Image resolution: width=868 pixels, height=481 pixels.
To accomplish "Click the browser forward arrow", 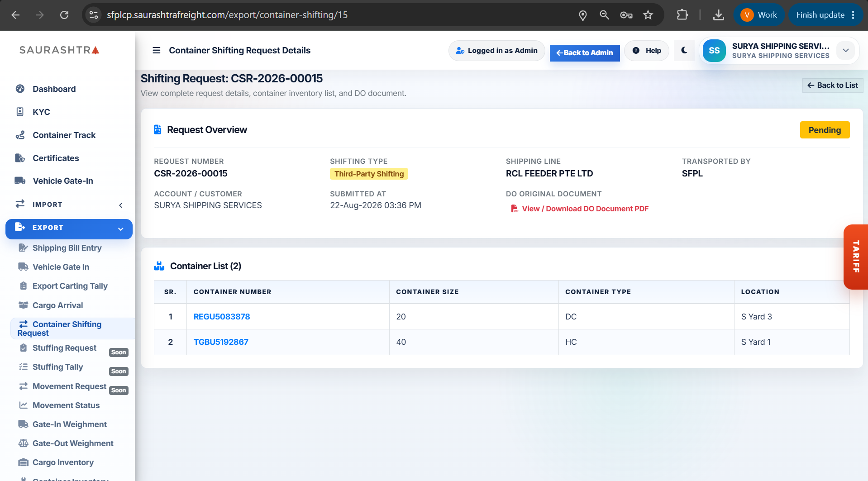I will coord(40,15).
